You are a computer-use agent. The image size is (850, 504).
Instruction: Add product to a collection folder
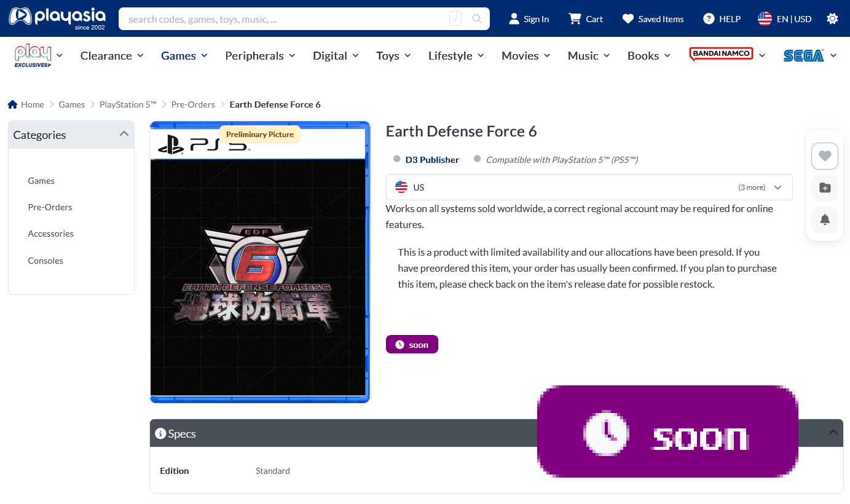click(825, 188)
